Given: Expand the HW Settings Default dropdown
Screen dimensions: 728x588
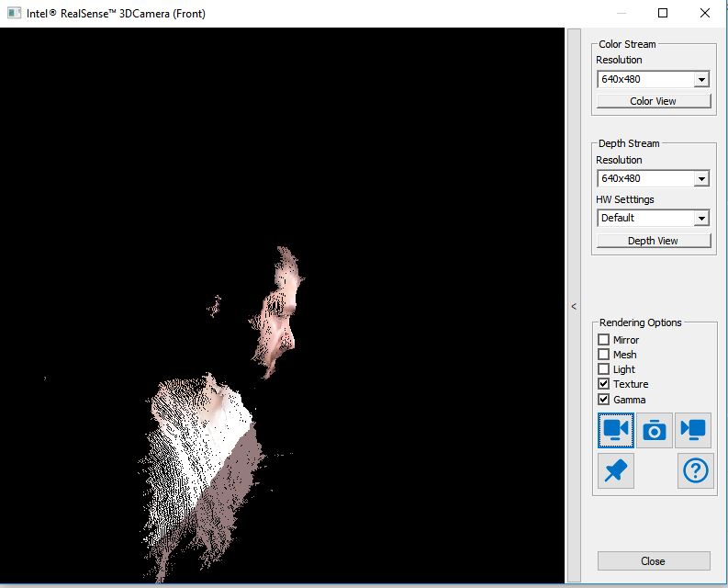Looking at the screenshot, I should pyautogui.click(x=701, y=219).
